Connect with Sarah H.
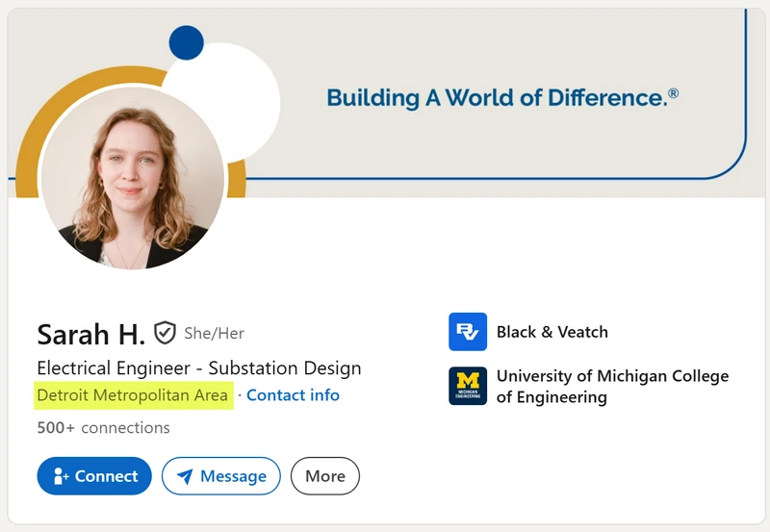The image size is (770, 532). click(94, 476)
